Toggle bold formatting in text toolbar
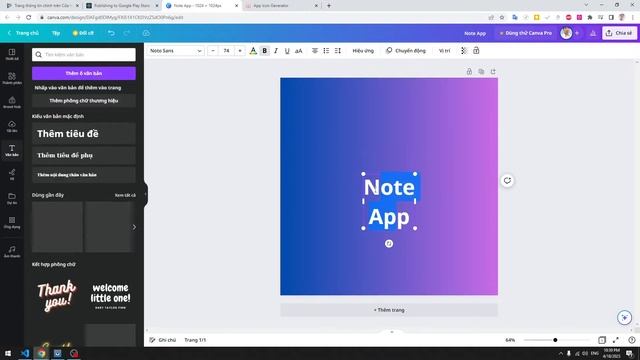The height and width of the screenshot is (360, 640). [x=264, y=51]
